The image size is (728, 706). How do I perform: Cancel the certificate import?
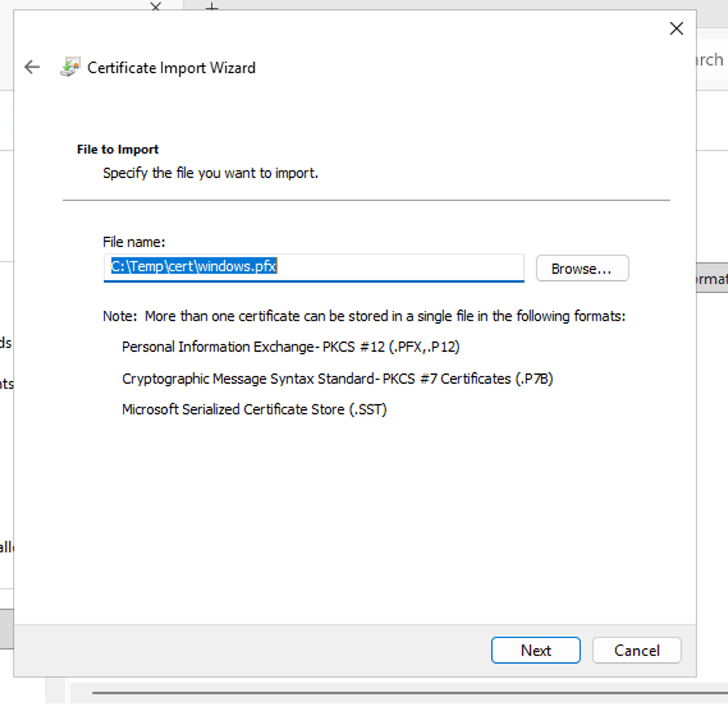tap(637, 650)
